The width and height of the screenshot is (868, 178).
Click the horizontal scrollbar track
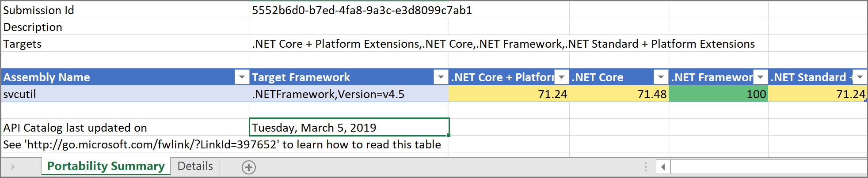tap(768, 167)
